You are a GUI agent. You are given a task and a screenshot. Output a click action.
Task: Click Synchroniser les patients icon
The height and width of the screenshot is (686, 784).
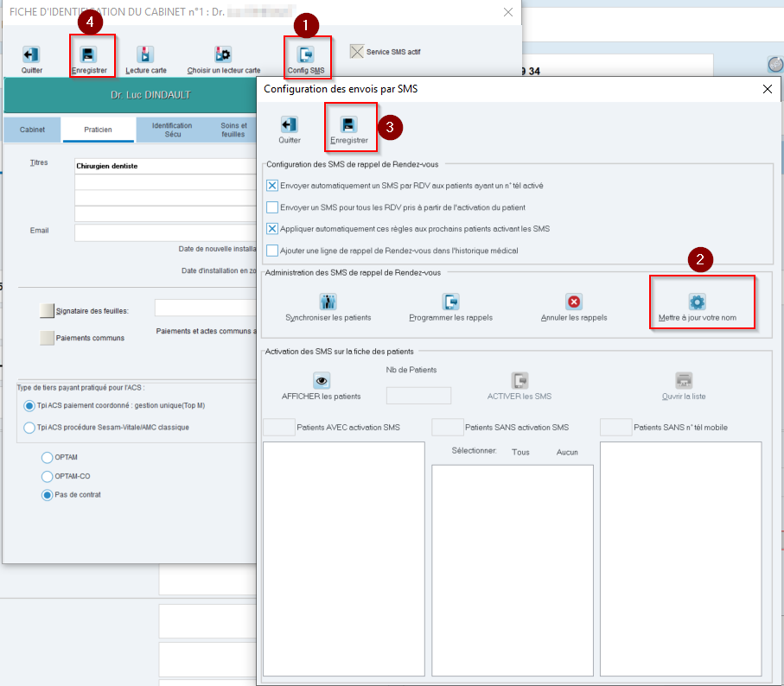pos(328,302)
